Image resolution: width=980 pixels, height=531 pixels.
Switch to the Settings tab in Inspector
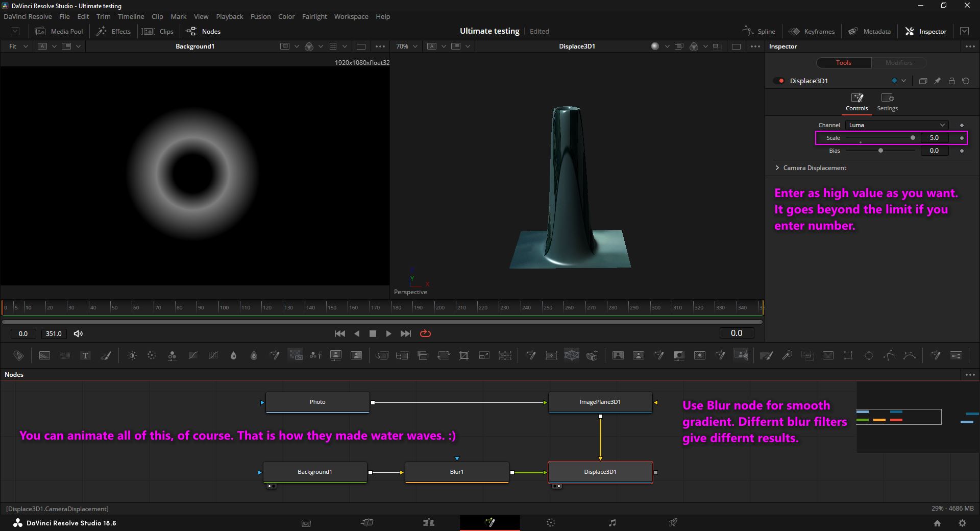pyautogui.click(x=887, y=102)
